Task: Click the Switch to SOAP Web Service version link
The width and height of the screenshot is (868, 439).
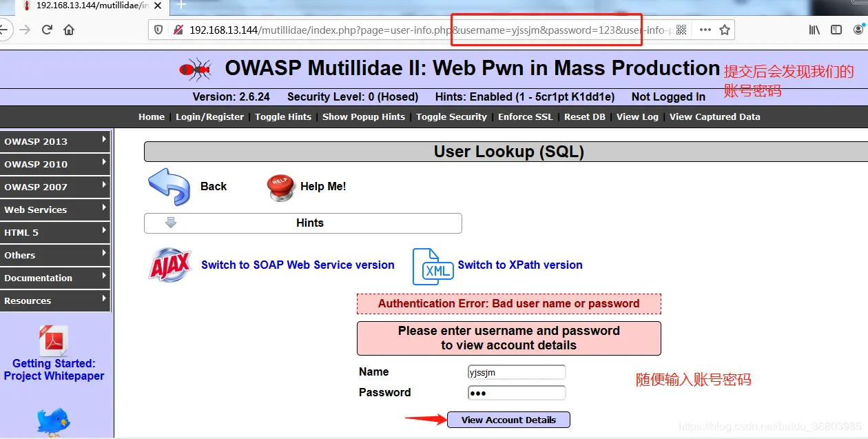Action: [298, 265]
